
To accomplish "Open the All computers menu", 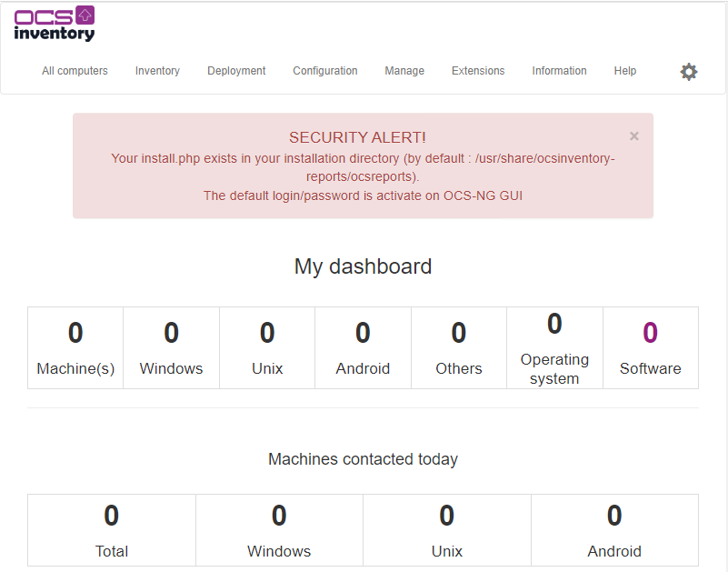I will (x=75, y=71).
